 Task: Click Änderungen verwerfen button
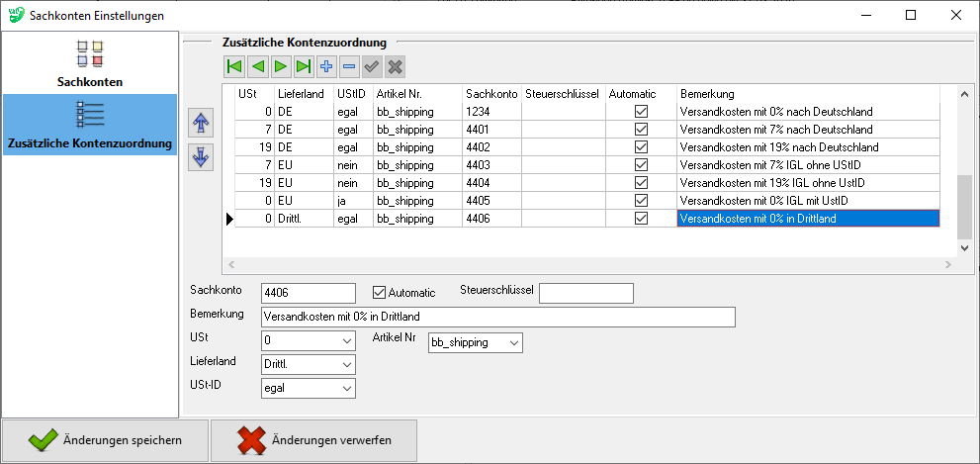tap(313, 441)
